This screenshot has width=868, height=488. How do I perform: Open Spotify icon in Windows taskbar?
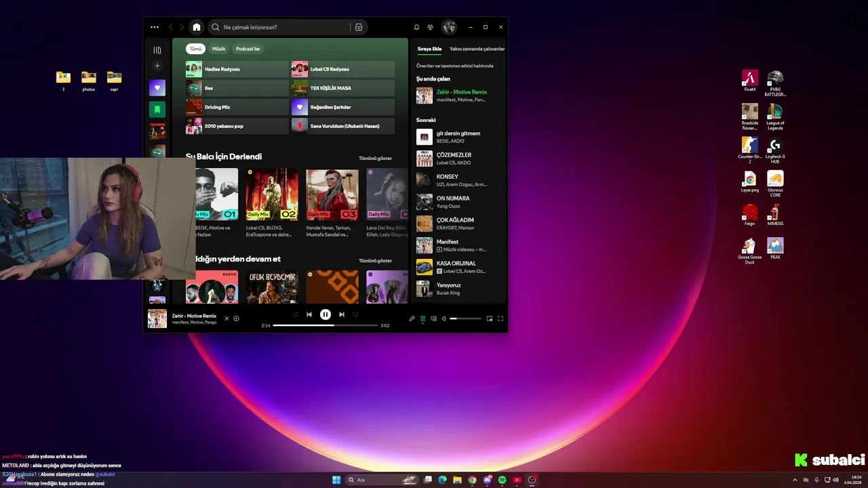point(502,480)
